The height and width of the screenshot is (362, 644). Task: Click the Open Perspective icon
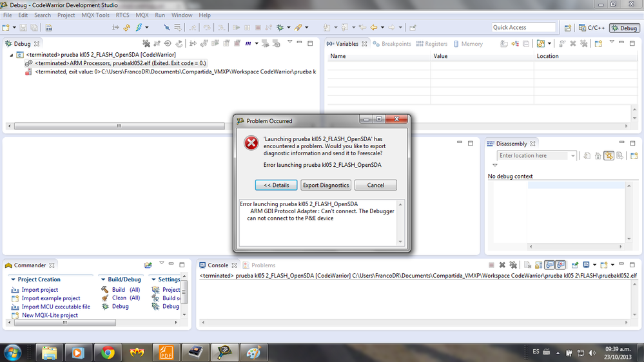click(567, 28)
